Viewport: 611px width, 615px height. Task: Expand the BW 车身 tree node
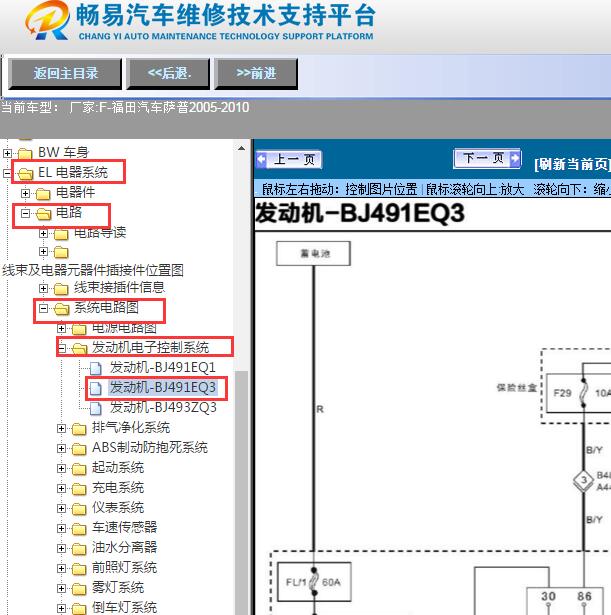point(7,153)
